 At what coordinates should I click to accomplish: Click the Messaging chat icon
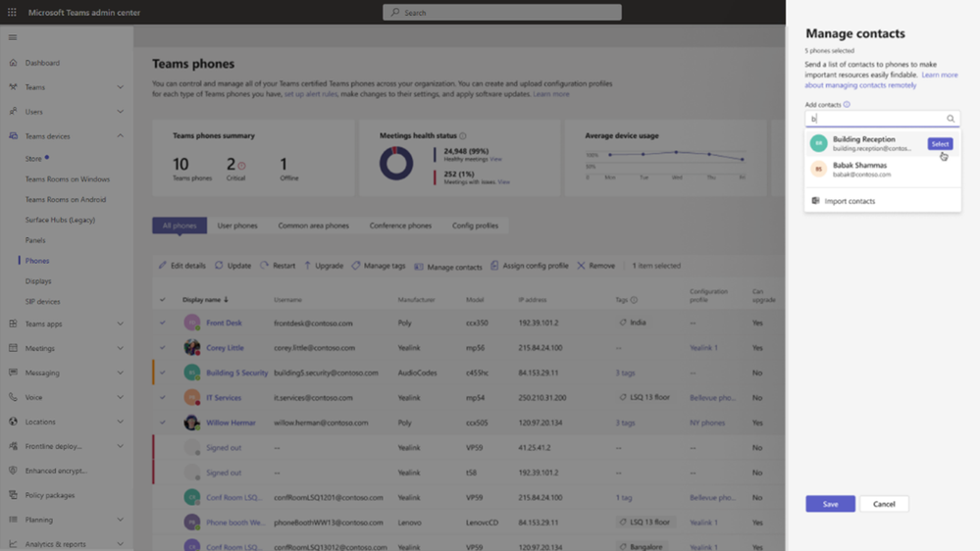pyautogui.click(x=13, y=373)
